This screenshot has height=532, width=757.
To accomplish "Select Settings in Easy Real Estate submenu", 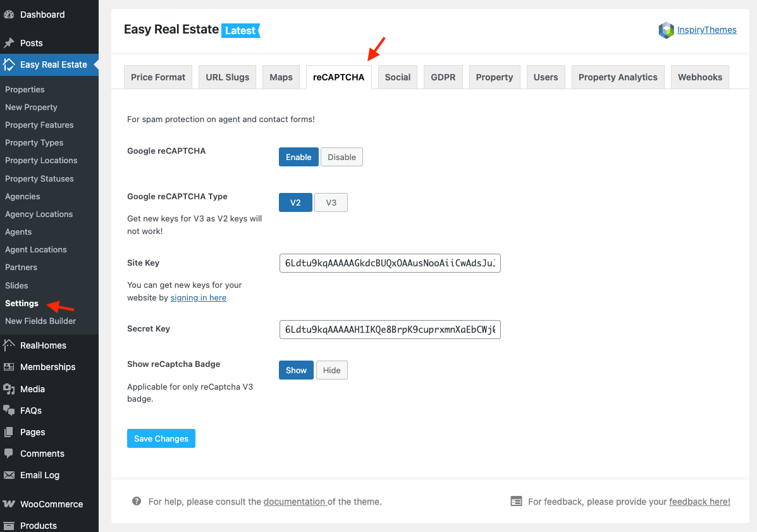I will pos(22,303).
